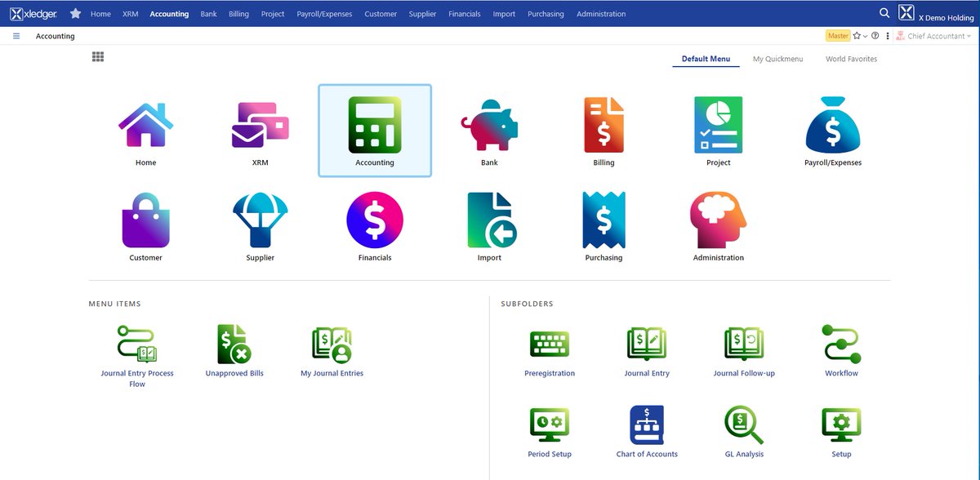Click the Xledger logo
Viewport: 980px width, 480px height.
pyautogui.click(x=33, y=13)
